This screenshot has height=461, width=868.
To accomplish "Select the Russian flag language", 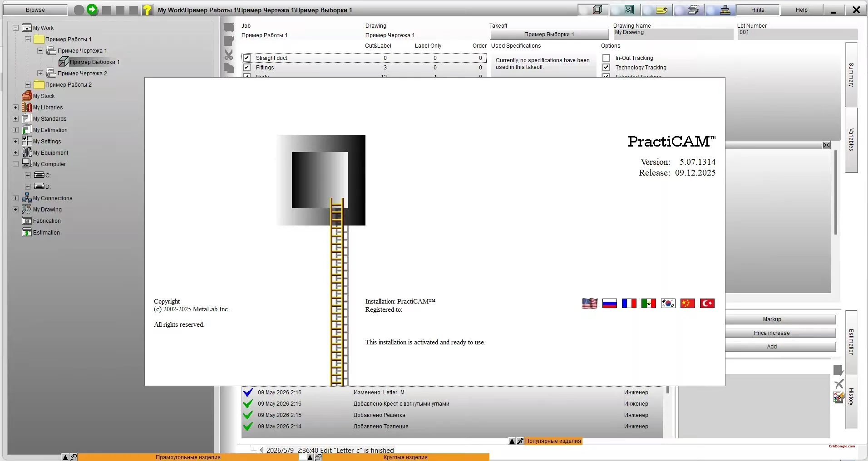I will [x=609, y=304].
